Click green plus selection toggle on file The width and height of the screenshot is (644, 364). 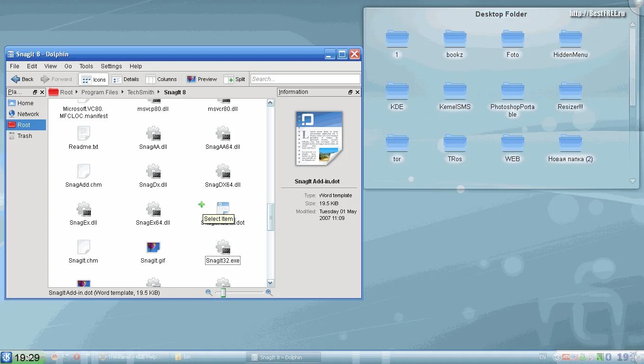click(202, 204)
